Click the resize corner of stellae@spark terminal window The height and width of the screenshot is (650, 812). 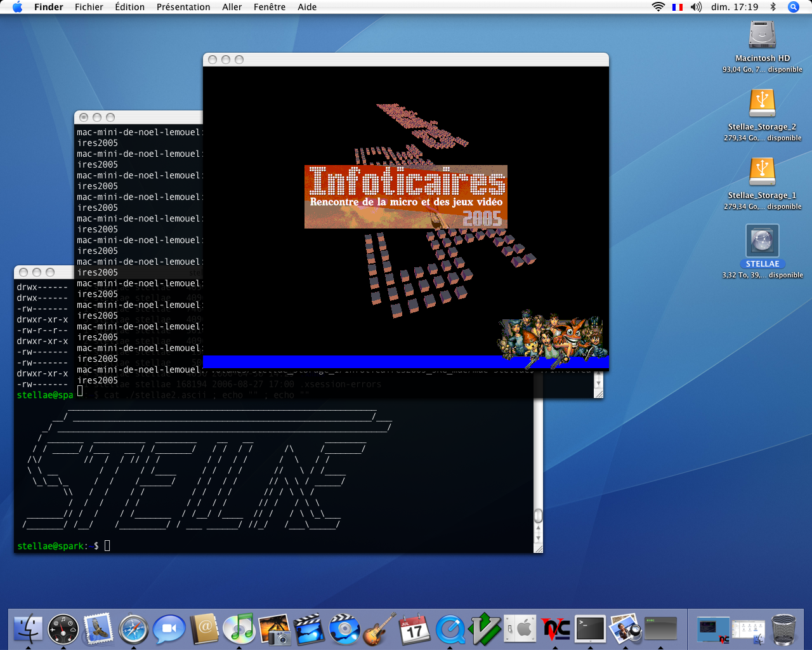pyautogui.click(x=538, y=548)
